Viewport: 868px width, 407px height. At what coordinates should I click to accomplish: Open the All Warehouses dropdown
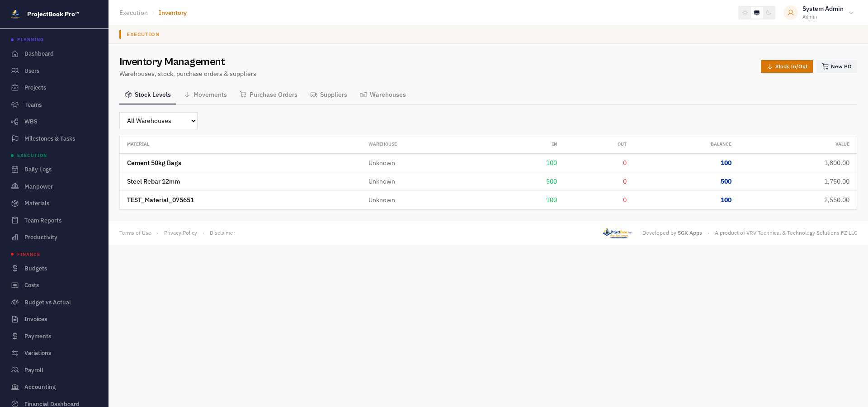[158, 121]
